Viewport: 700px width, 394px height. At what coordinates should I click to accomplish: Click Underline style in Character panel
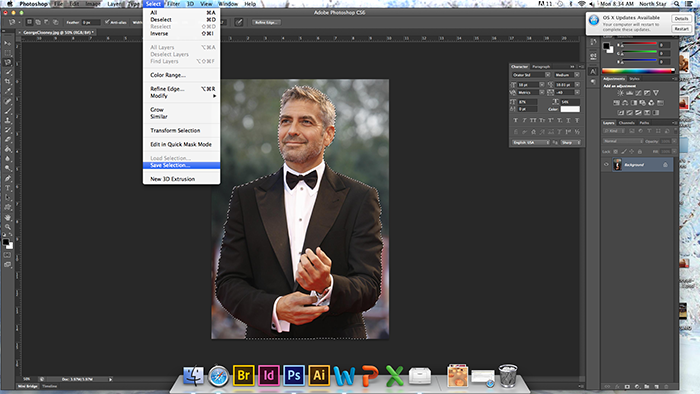tap(568, 120)
